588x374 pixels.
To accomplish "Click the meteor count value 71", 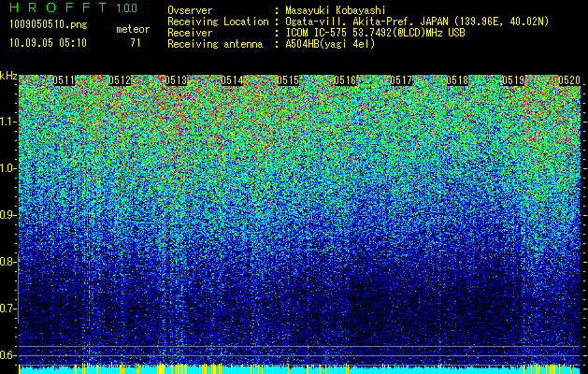I will coord(136,43).
